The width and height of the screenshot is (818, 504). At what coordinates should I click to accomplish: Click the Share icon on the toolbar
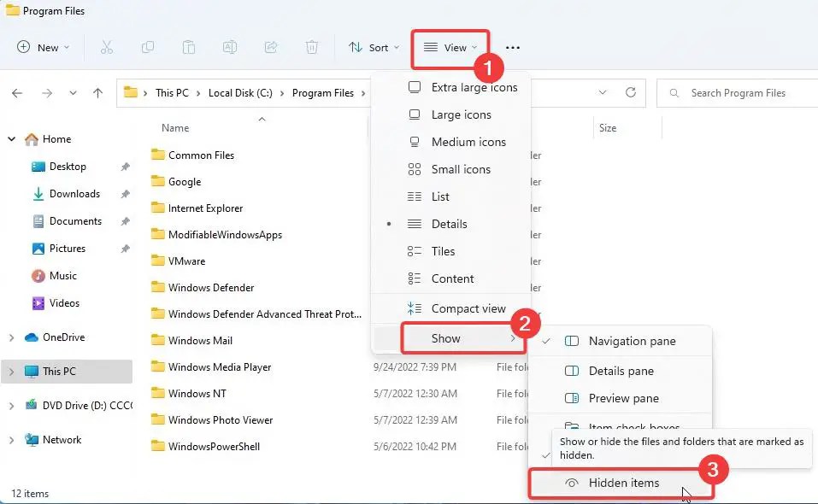coord(271,47)
